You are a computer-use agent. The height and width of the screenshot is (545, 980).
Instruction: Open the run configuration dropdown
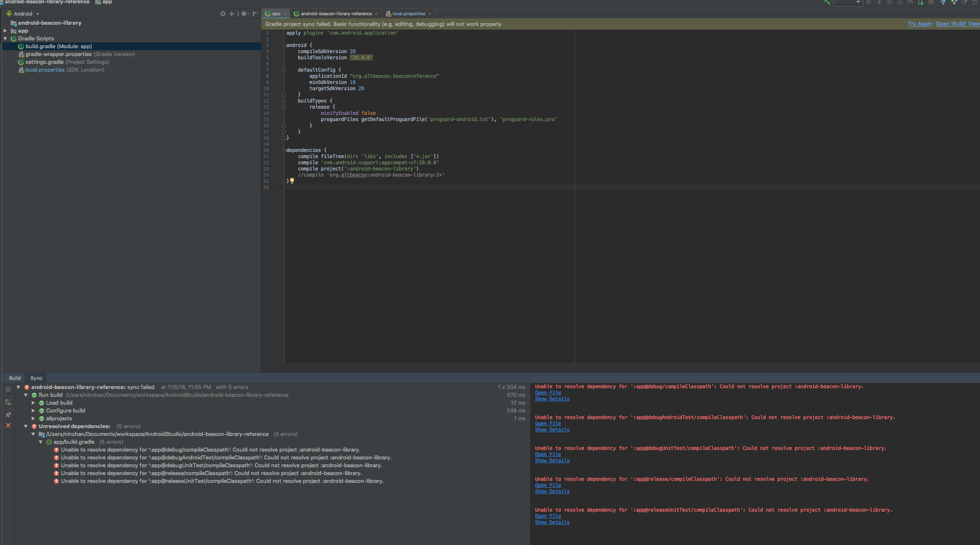pos(848,2)
